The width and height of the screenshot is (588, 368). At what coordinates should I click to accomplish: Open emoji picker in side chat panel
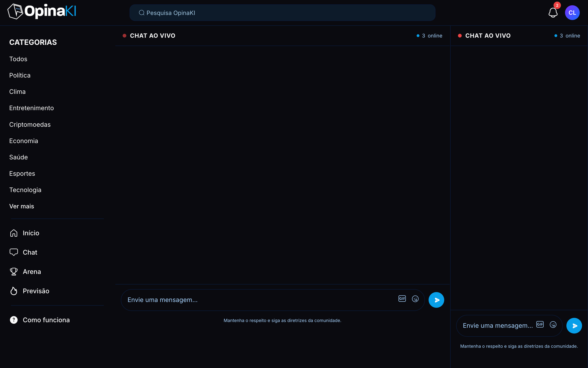point(553,325)
